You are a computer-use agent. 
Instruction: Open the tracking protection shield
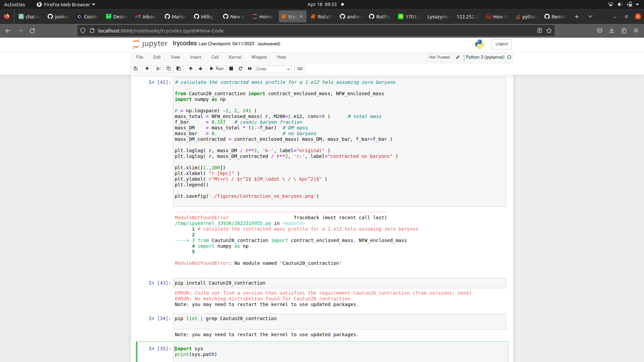coord(83,31)
